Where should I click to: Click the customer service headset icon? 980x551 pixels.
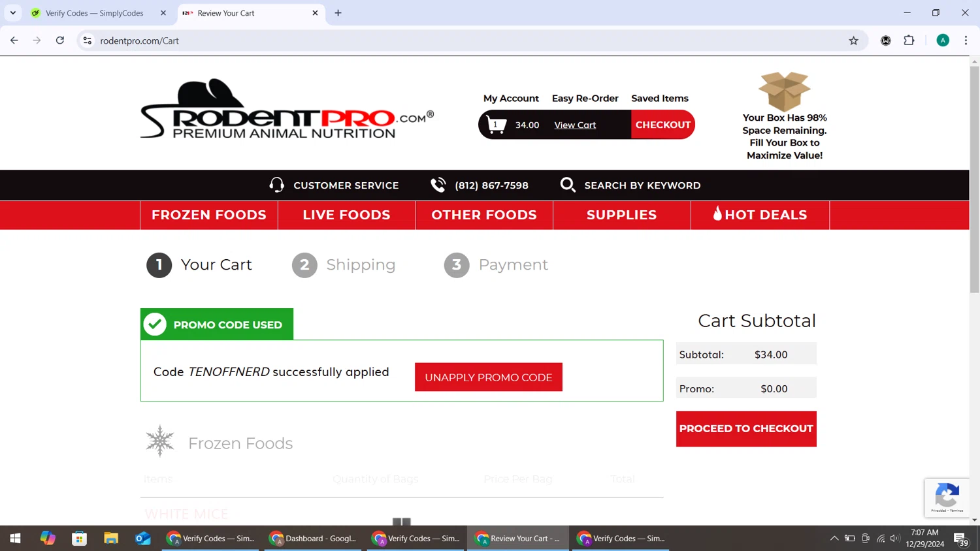(277, 185)
